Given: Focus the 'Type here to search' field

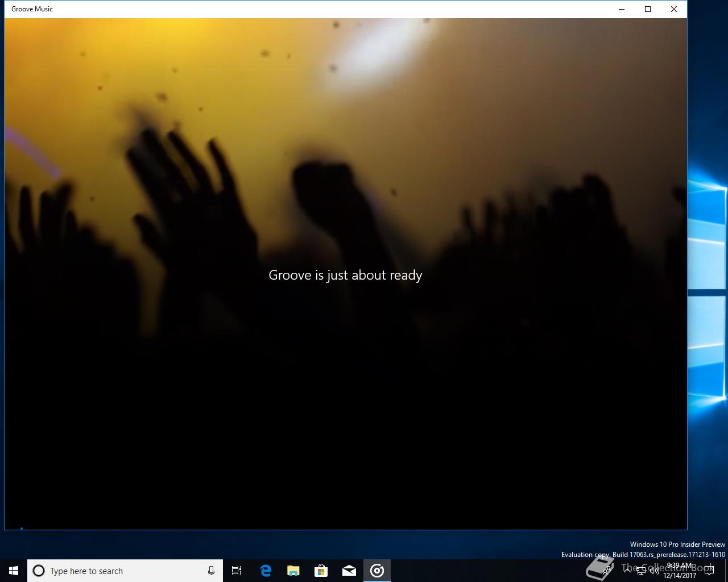Looking at the screenshot, I should click(x=125, y=571).
